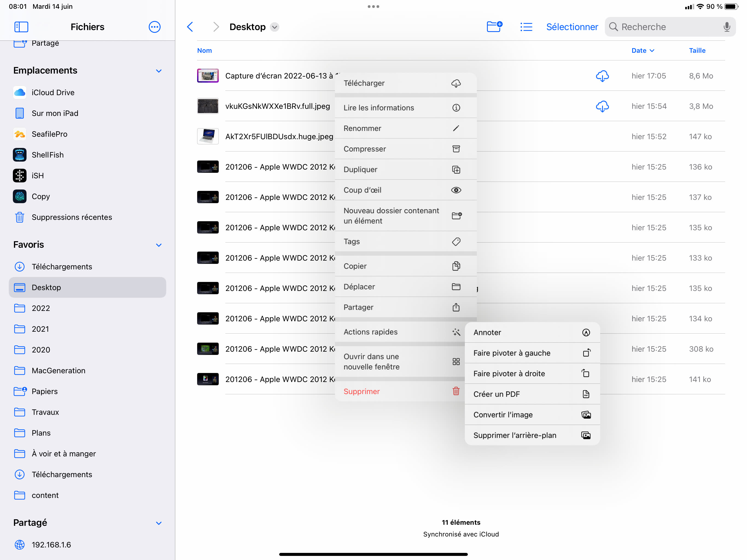747x560 pixels.
Task: Open ShellFish location
Action: (87, 155)
